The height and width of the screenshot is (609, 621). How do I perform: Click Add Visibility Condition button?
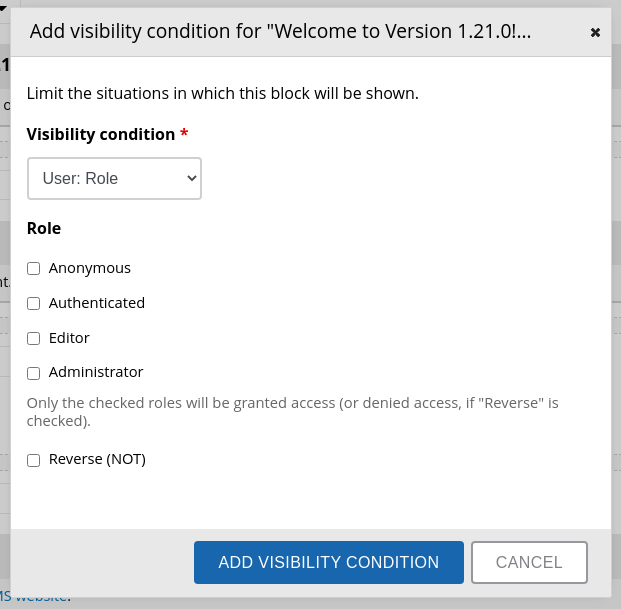(x=329, y=562)
